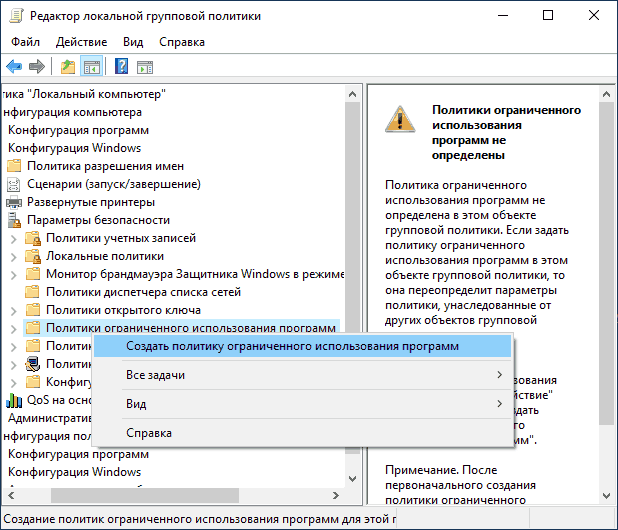The image size is (618, 530).
Task: Click tree pane horizontal scroll left arrow
Action: point(11,495)
